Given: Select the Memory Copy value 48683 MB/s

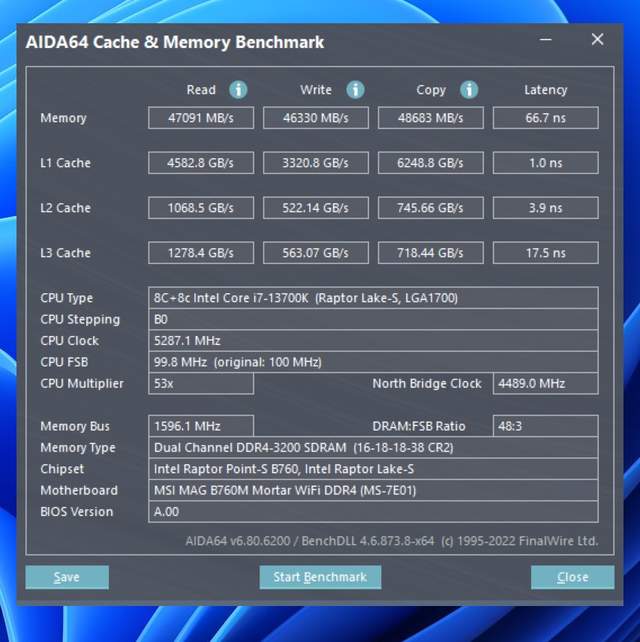Looking at the screenshot, I should click(431, 118).
